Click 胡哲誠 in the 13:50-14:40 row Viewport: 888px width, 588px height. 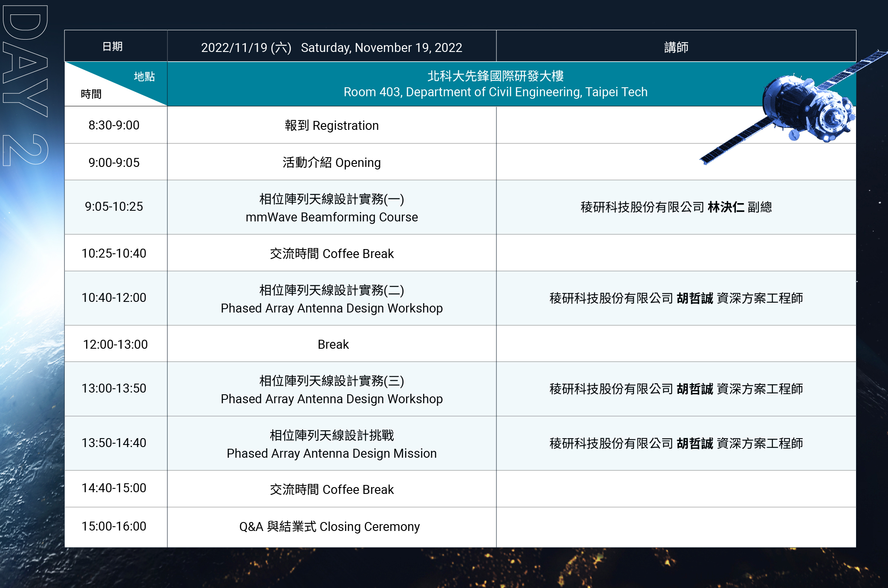pyautogui.click(x=695, y=444)
